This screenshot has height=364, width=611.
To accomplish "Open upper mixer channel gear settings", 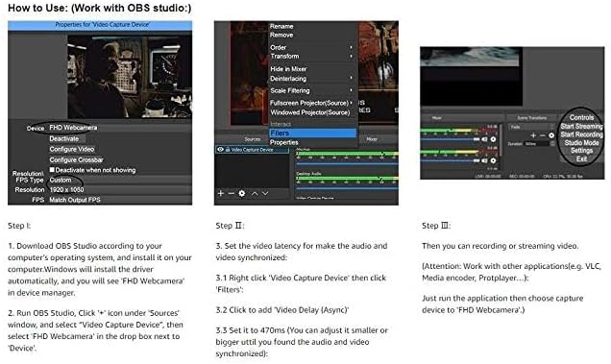I will point(493,139).
